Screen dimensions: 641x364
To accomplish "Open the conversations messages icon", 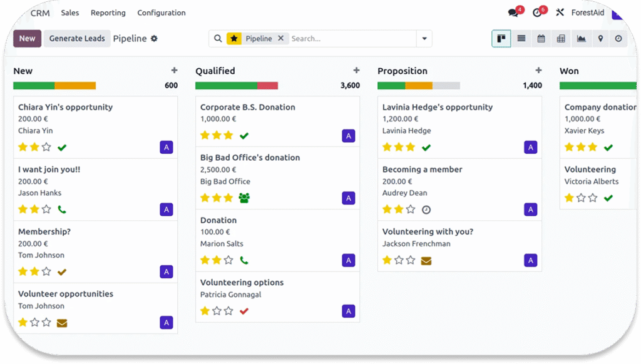I will [514, 13].
